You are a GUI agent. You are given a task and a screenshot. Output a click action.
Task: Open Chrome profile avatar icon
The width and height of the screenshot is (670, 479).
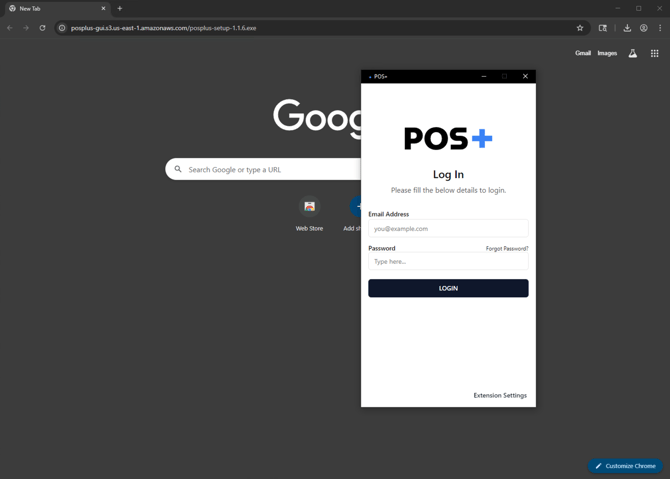(644, 28)
